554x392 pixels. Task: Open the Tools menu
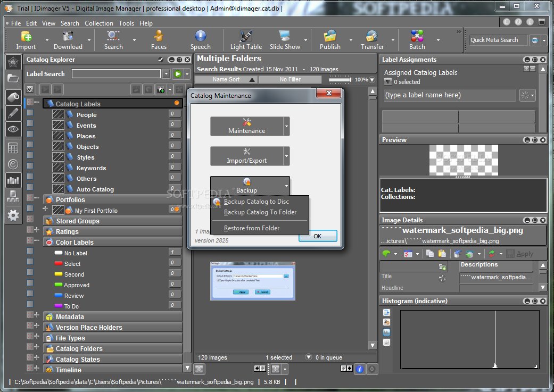coord(126,23)
